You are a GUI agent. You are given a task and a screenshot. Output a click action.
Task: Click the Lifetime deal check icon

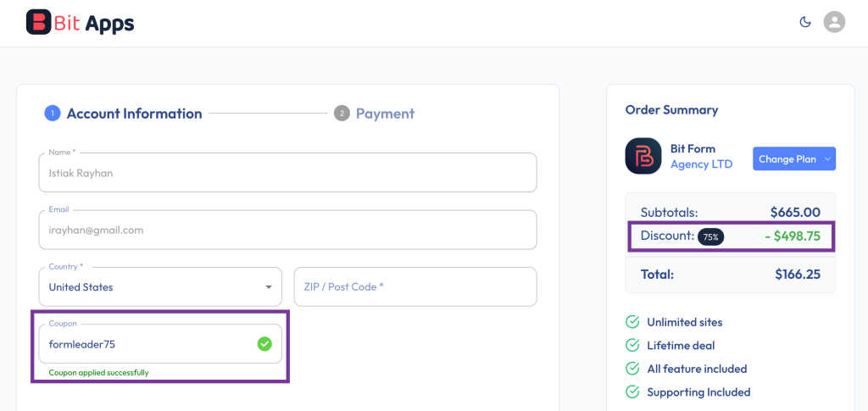632,345
